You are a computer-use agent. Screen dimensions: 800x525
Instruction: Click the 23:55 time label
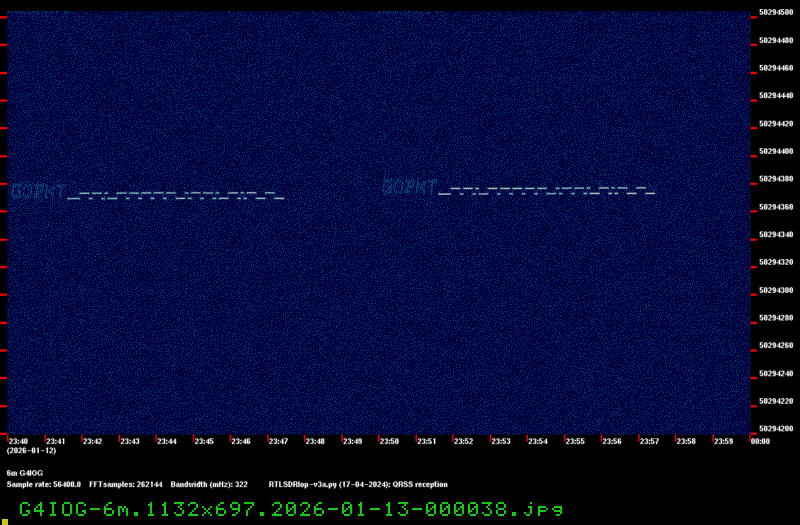575,441
